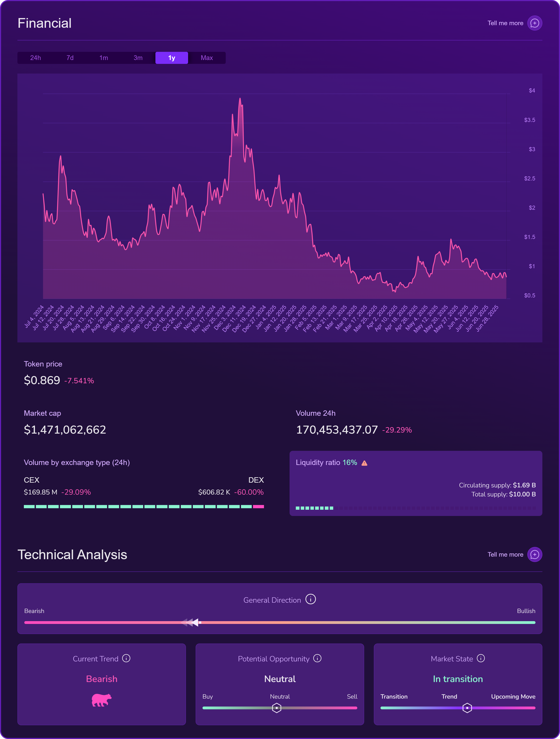The image size is (560, 739).
Task: Click General Direction info icon
Action: tap(311, 599)
